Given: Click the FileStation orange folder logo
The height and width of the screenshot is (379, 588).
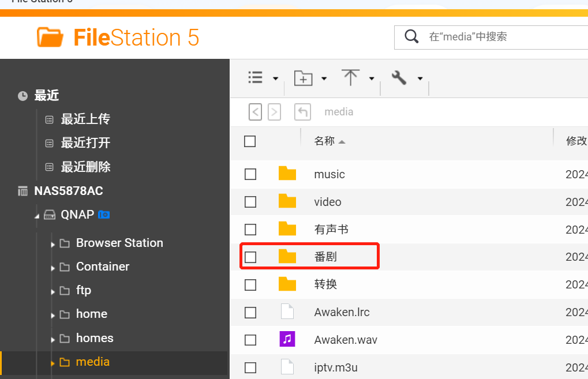Looking at the screenshot, I should (x=50, y=37).
